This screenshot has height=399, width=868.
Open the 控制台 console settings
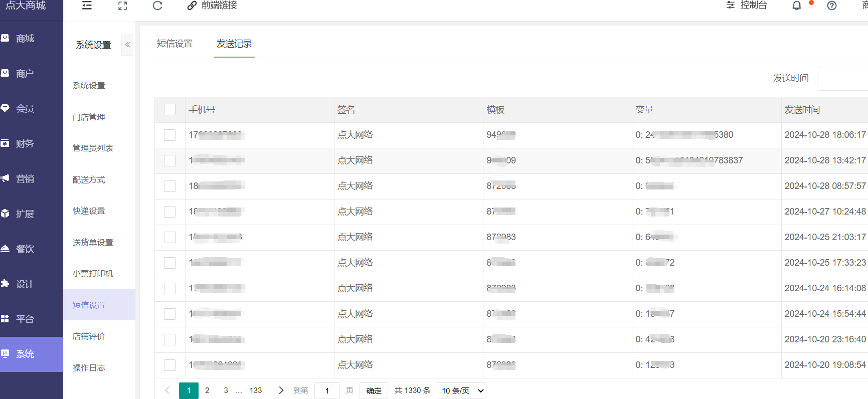[x=747, y=6]
